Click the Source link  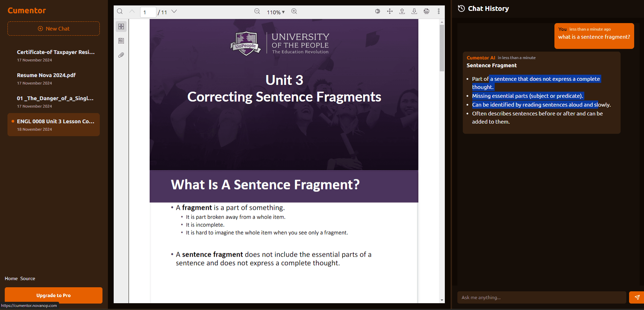[x=27, y=278]
